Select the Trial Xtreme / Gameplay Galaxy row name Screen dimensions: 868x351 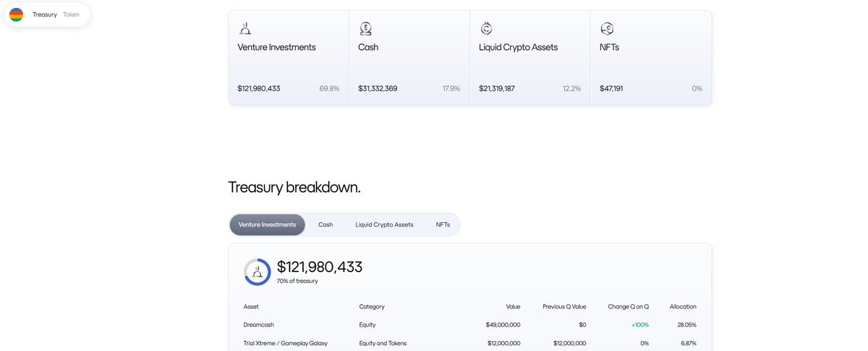click(286, 343)
